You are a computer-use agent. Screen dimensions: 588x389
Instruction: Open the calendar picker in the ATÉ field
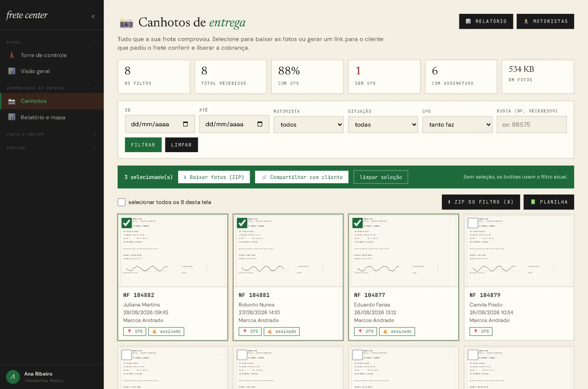point(260,124)
